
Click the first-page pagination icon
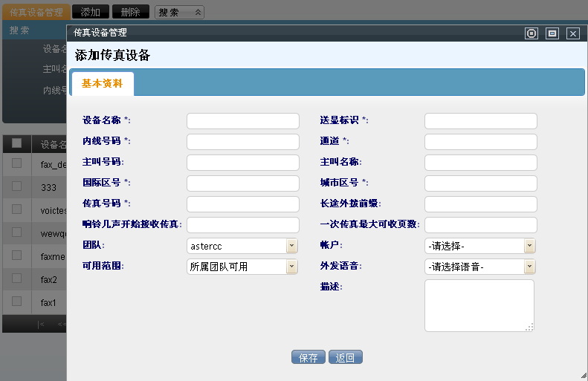tap(42, 324)
